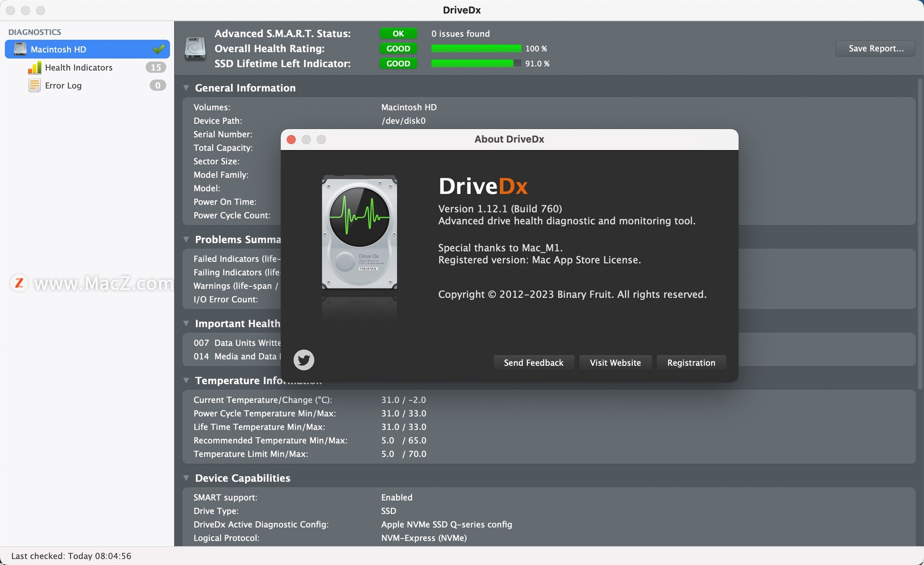Click the GOOD badge for SSD Lifetime Left
The width and height of the screenshot is (924, 565).
coord(398,64)
